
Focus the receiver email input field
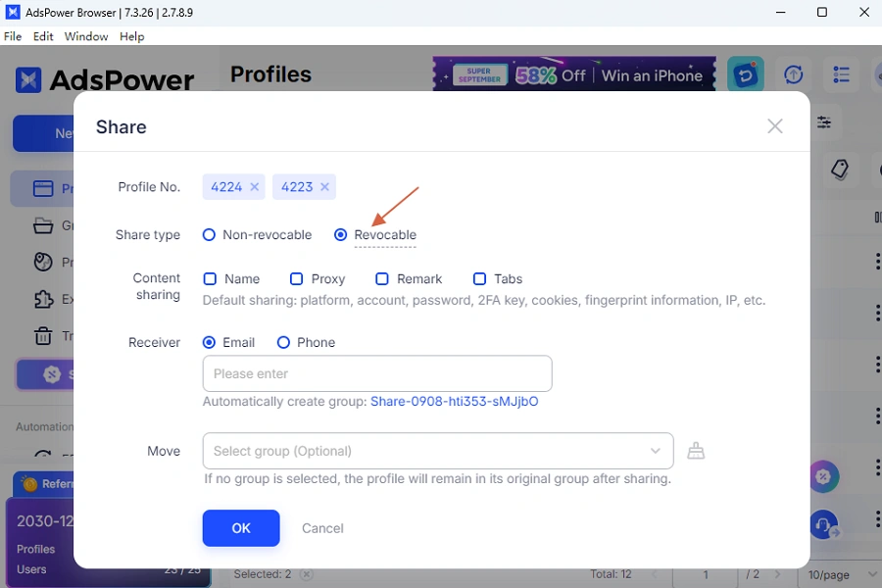(377, 373)
